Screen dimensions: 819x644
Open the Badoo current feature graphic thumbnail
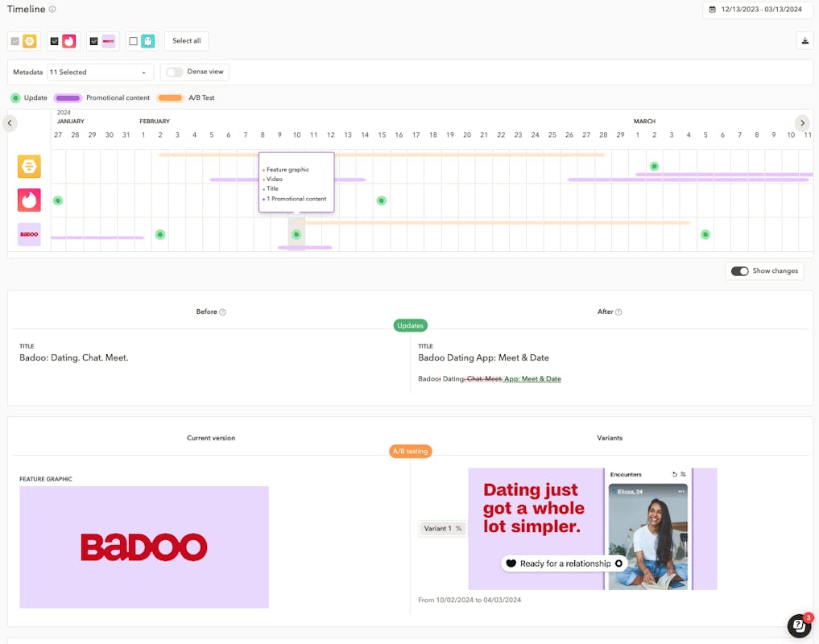pyautogui.click(x=144, y=547)
